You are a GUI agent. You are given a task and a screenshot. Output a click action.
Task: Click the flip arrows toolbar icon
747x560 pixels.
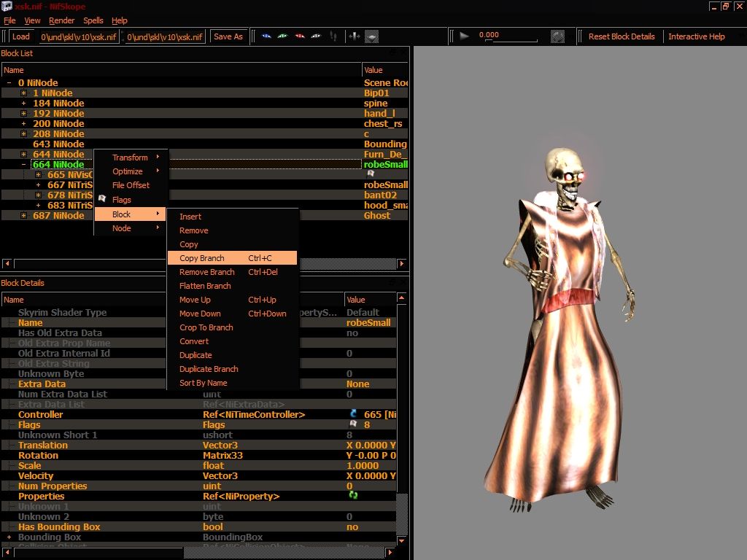click(354, 36)
